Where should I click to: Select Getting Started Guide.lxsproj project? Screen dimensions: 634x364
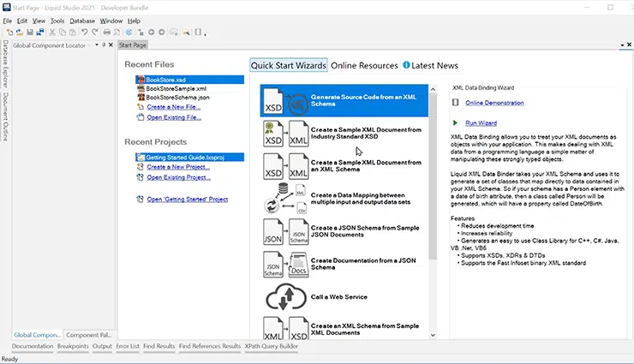(189, 157)
